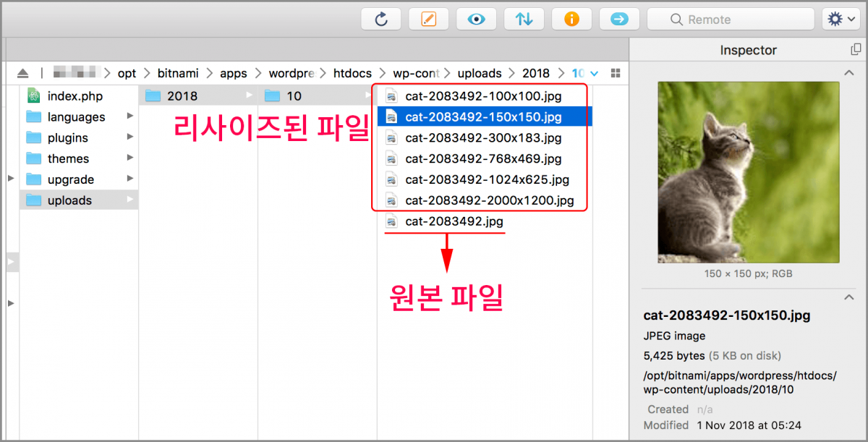Click the Refresh toolbar icon

(x=381, y=19)
